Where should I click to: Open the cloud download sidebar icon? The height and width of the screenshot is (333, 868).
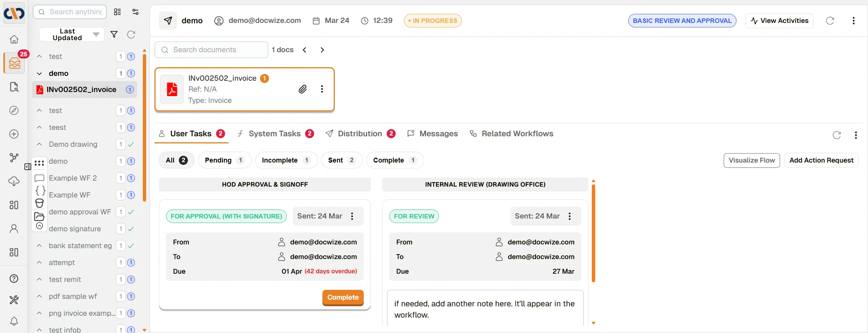(14, 181)
